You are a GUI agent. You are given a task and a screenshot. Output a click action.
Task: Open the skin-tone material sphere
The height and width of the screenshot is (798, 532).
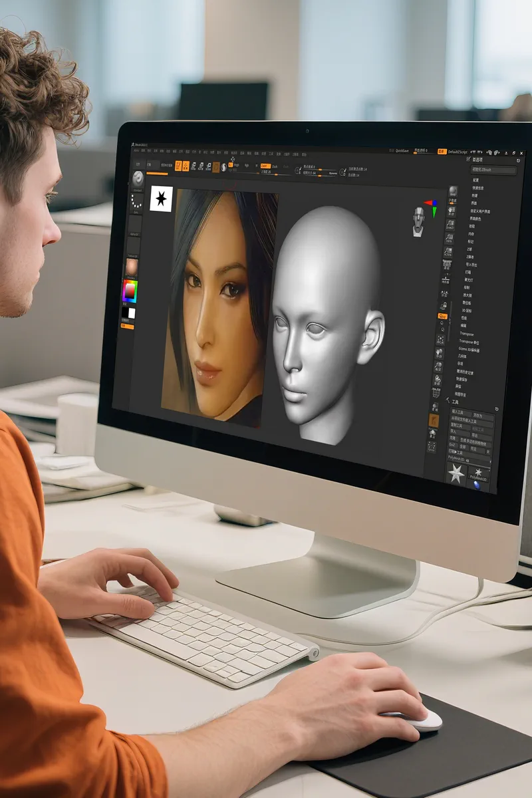pos(131,267)
